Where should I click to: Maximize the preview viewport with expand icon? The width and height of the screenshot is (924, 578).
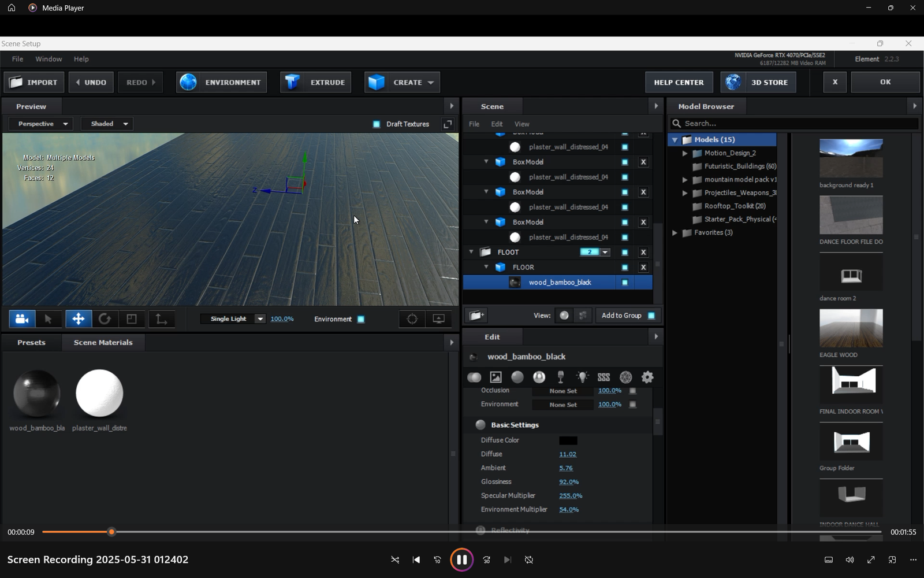click(448, 124)
